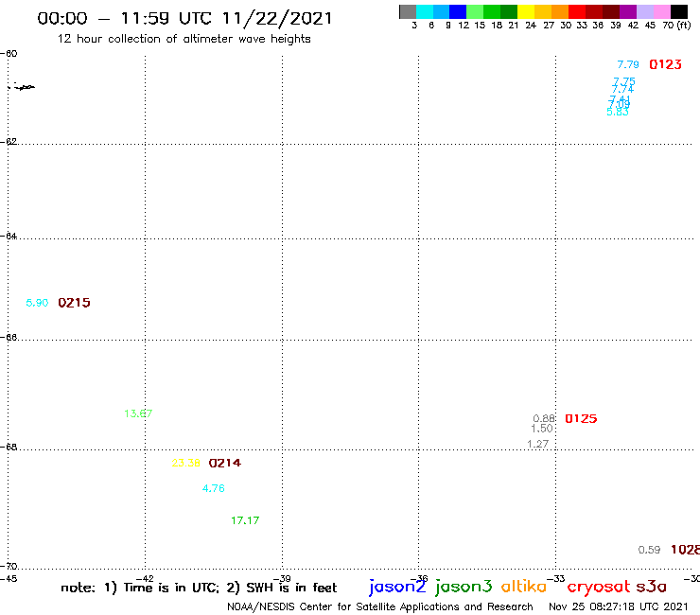
Task: Click the yellow wave height value 23.38
Action: point(185,464)
